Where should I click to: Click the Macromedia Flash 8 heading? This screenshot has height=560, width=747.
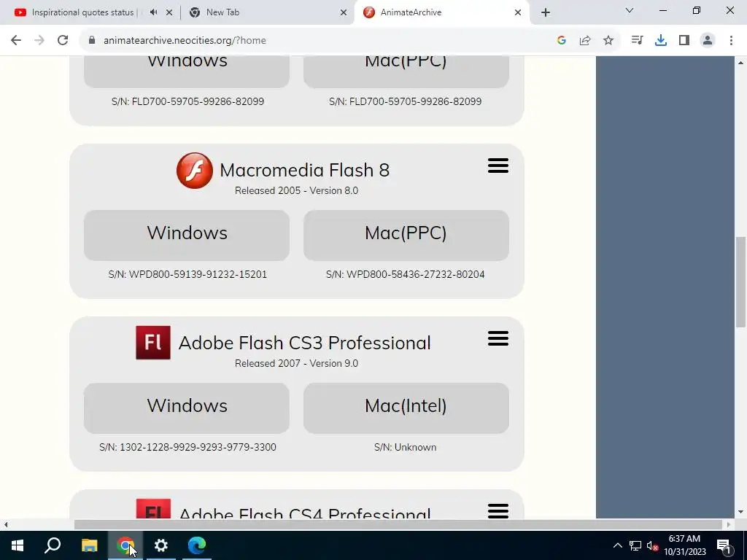click(304, 170)
